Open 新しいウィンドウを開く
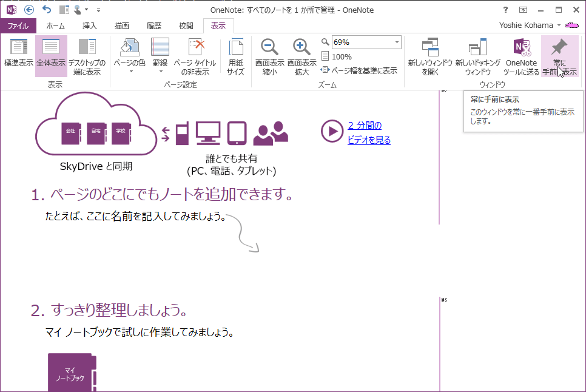Viewport: 586px width, 392px height. tap(430, 57)
